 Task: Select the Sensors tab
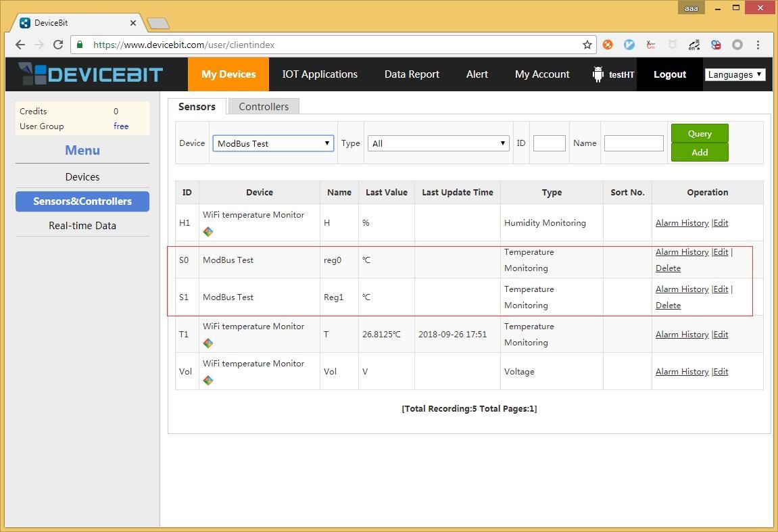(197, 107)
